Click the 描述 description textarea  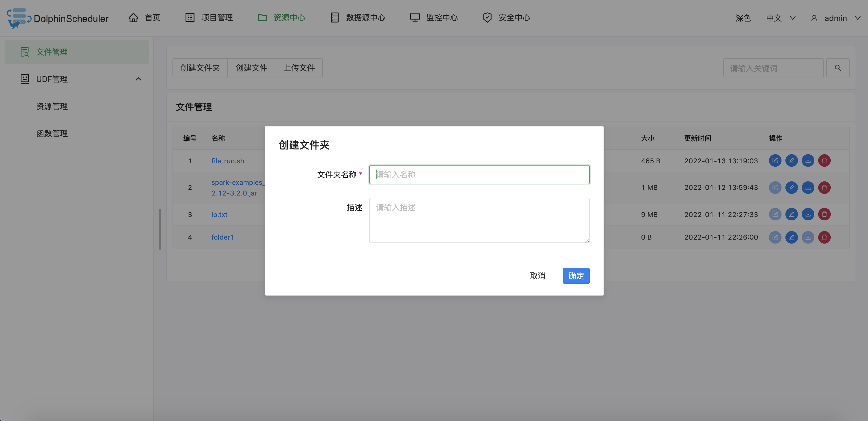click(479, 220)
